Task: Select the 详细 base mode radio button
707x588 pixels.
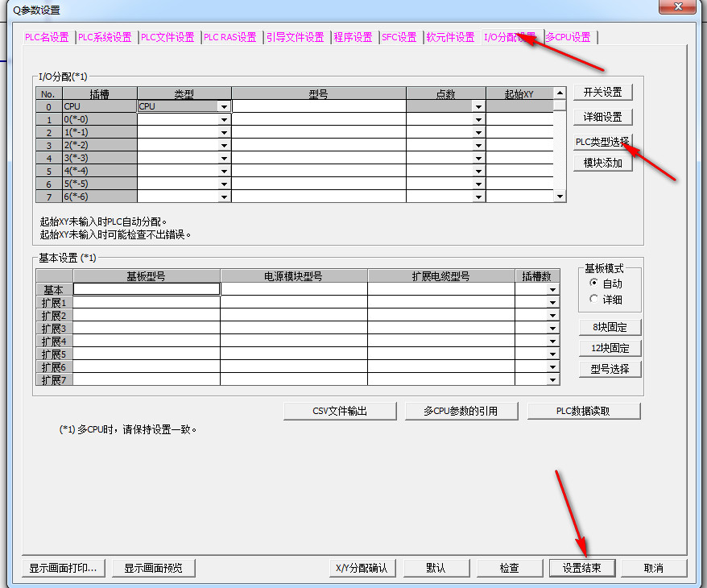Action: pyautogui.click(x=594, y=299)
